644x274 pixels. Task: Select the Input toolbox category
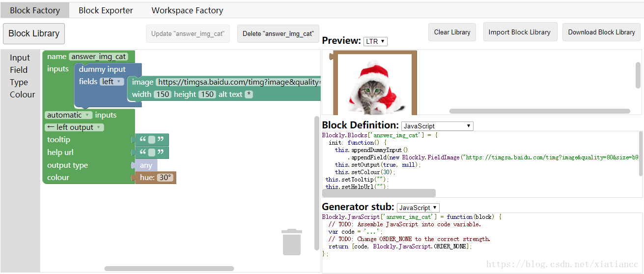[x=20, y=58]
